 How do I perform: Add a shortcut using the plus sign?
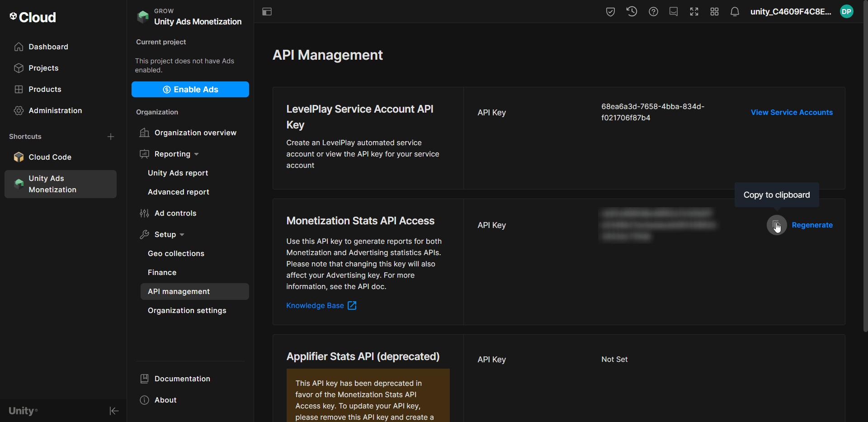[x=111, y=136]
